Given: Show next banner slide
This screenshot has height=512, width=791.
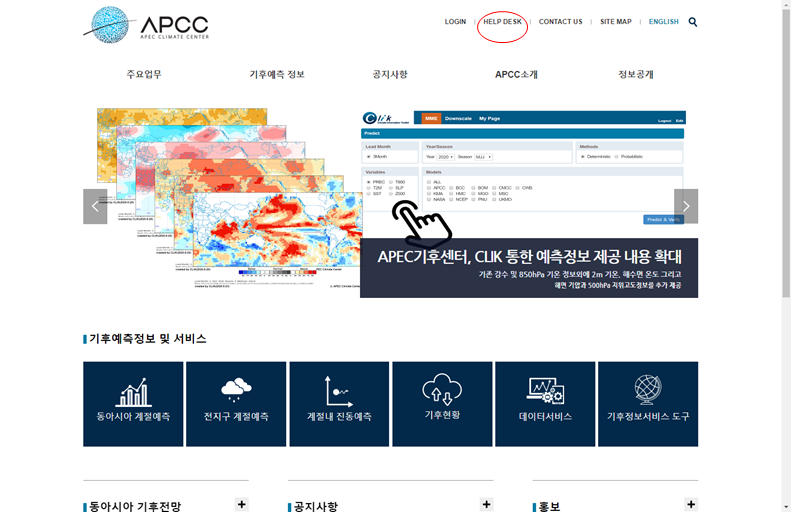Looking at the screenshot, I should click(686, 206).
